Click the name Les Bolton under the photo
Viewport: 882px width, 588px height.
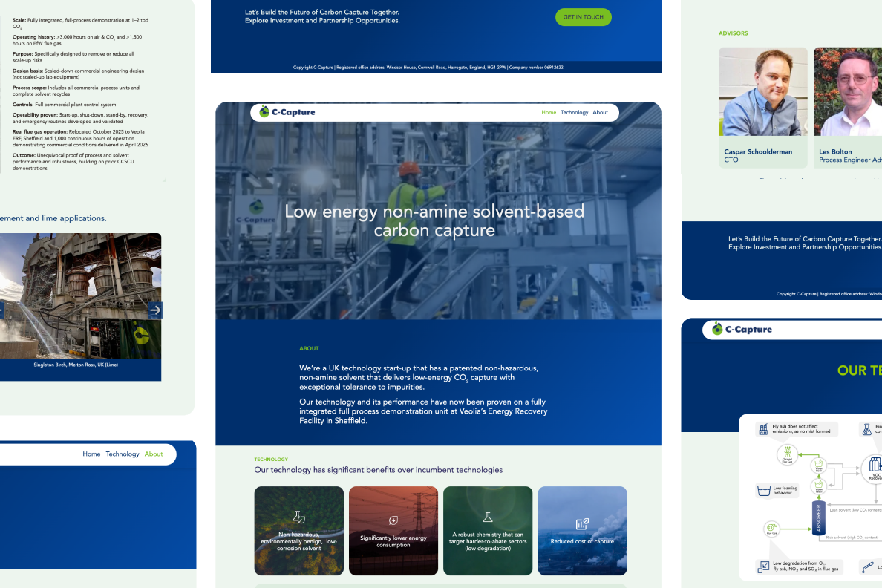835,152
